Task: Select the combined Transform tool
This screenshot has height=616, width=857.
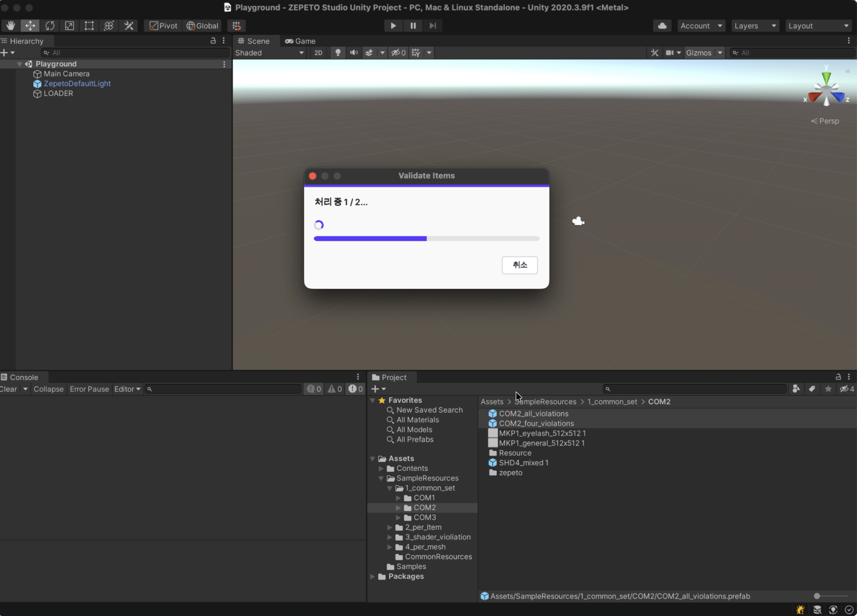Action: coord(109,26)
